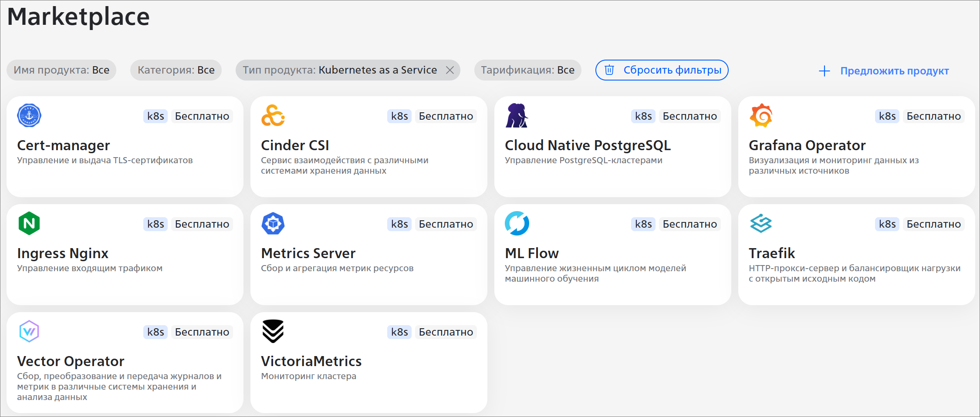This screenshot has width=980, height=417.
Task: Click the Cert-manager anchor logo icon
Action: coord(29,116)
